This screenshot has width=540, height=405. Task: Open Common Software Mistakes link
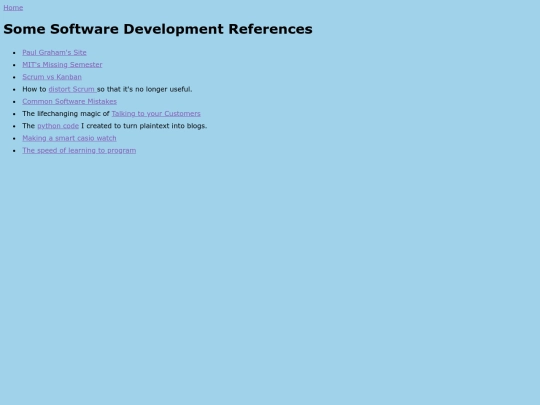tap(70, 101)
